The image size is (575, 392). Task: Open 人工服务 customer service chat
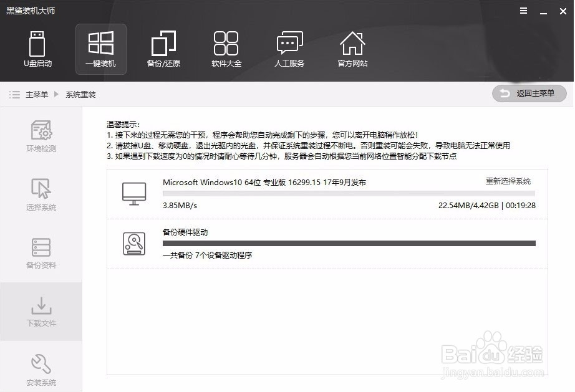tap(289, 49)
